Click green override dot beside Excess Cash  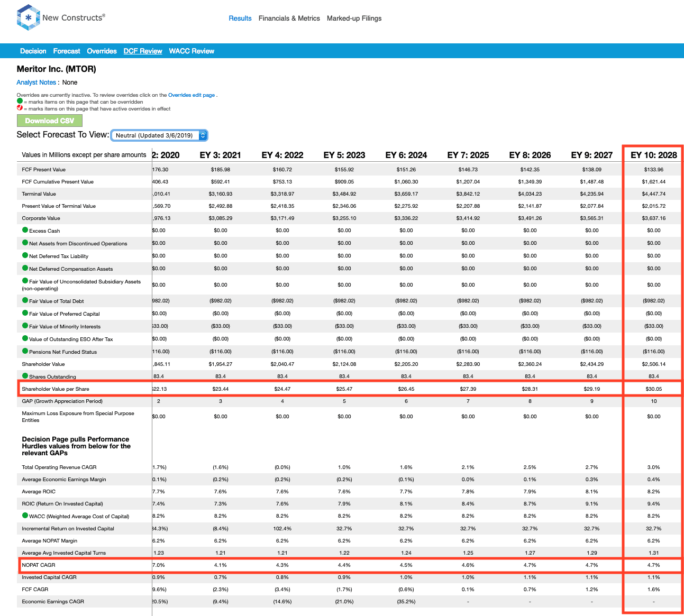[25, 230]
